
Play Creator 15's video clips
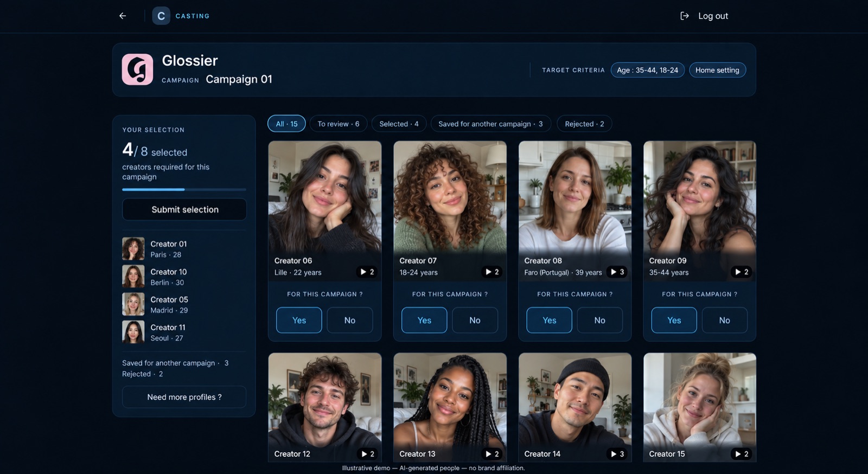[742, 454]
